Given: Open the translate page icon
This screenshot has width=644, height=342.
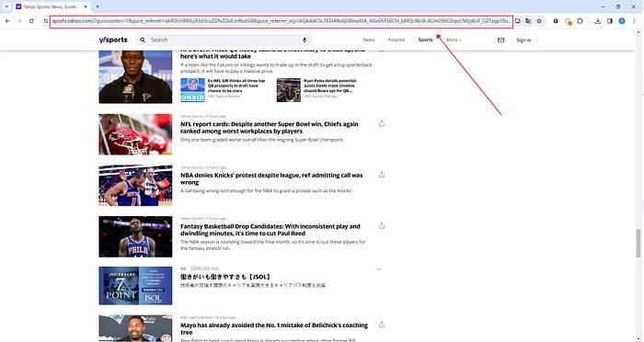Looking at the screenshot, I should click(529, 21).
